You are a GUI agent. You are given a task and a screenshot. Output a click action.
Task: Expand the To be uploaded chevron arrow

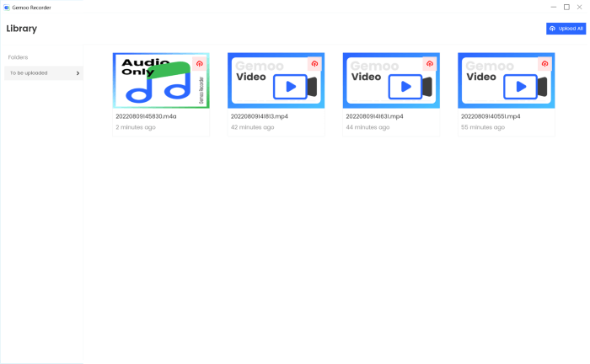point(78,73)
